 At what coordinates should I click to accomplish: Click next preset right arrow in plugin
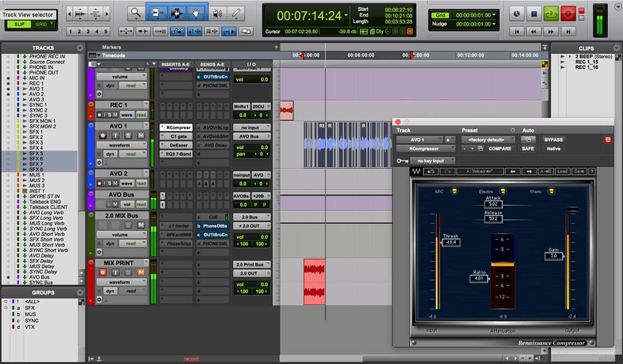pyautogui.click(x=529, y=171)
